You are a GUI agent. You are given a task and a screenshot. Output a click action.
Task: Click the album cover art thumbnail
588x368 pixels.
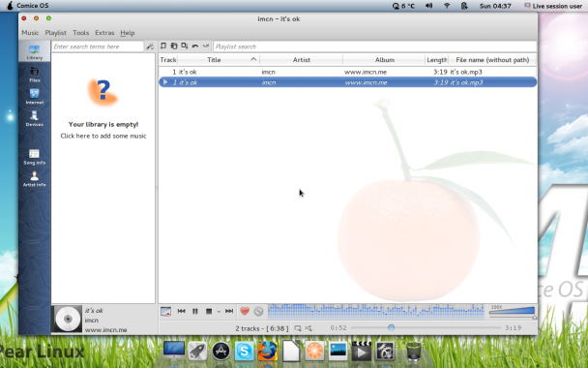(x=67, y=319)
